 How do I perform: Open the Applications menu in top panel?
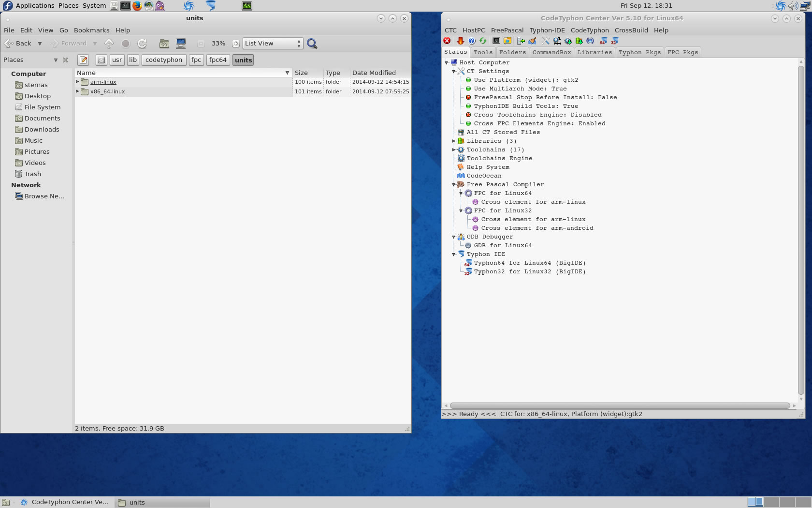pos(35,6)
